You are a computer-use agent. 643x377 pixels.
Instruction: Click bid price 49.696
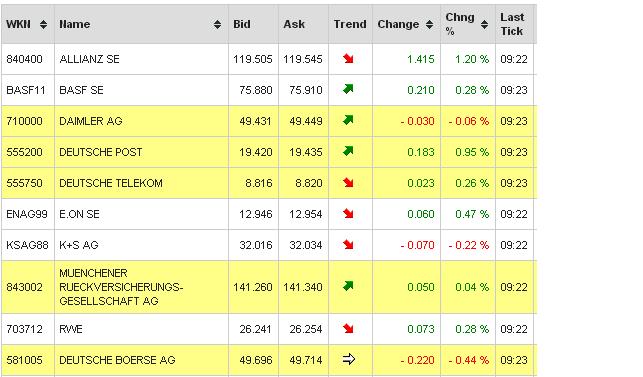(256, 360)
